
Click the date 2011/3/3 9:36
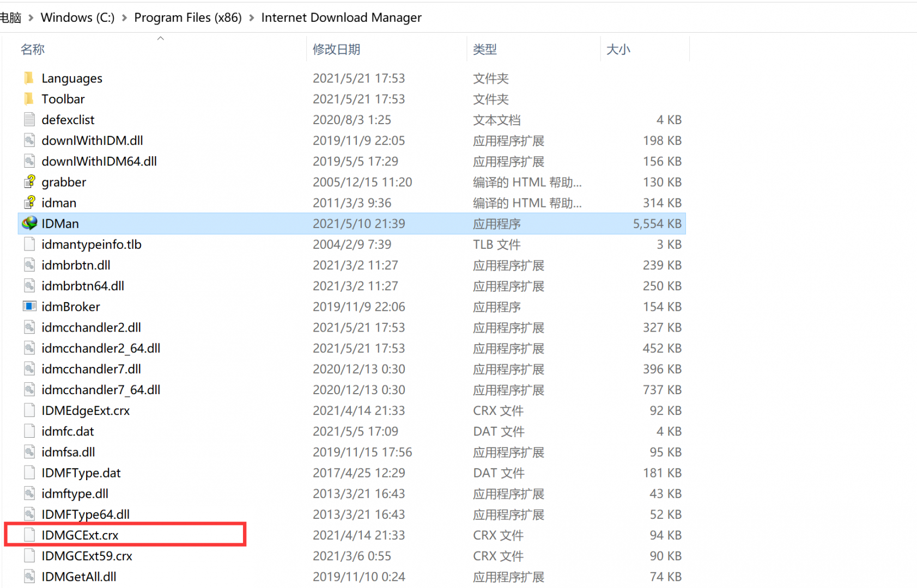click(x=352, y=203)
